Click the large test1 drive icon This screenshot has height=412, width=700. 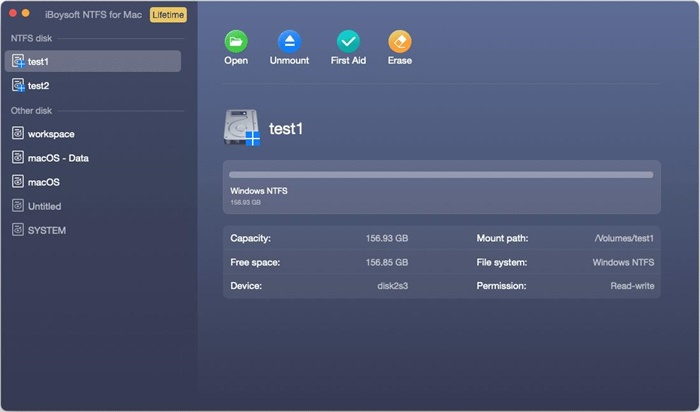pos(242,129)
